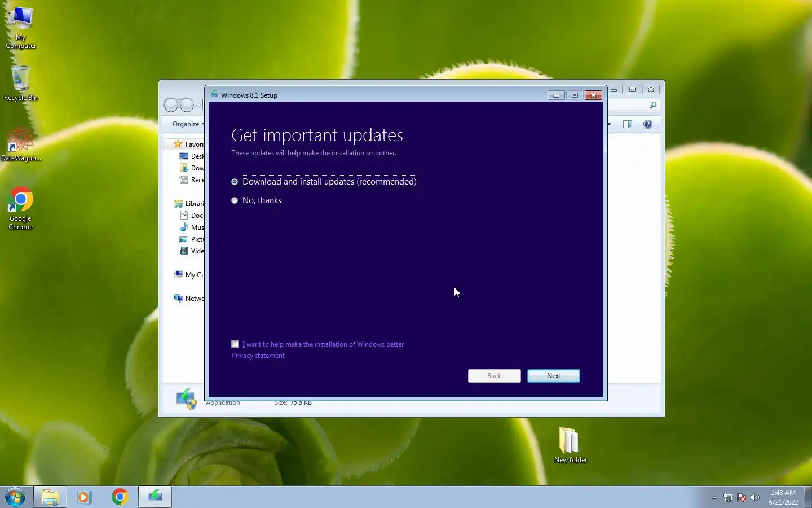Enable help make installation better checkbox
Screen dimensions: 812x508
[x=235, y=344]
